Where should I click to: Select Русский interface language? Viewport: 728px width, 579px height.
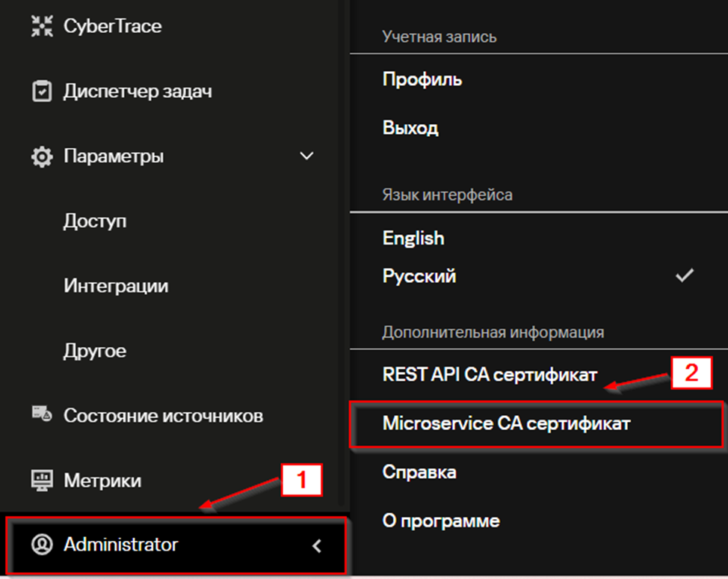point(419,276)
